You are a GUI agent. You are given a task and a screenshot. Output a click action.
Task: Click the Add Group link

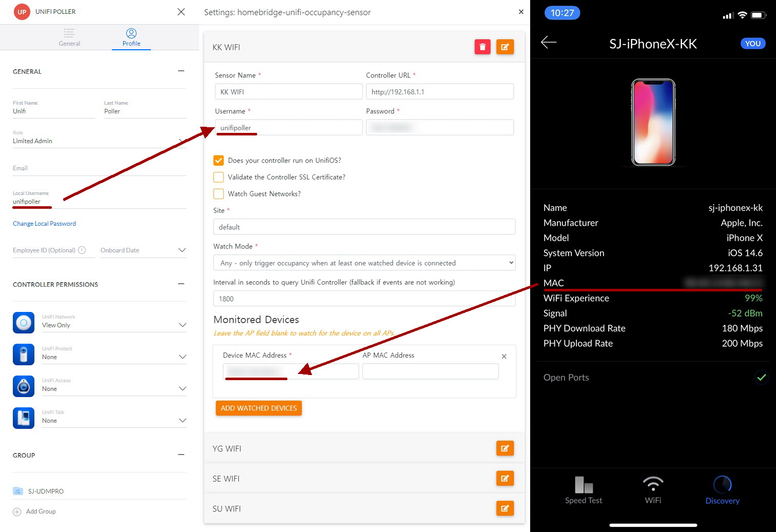click(41, 511)
